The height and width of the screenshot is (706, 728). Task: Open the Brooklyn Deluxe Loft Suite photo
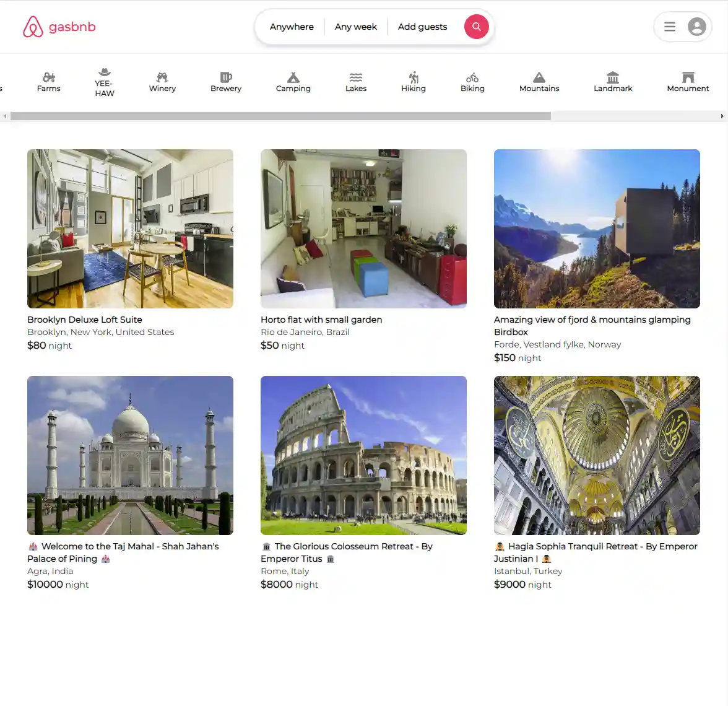click(130, 229)
